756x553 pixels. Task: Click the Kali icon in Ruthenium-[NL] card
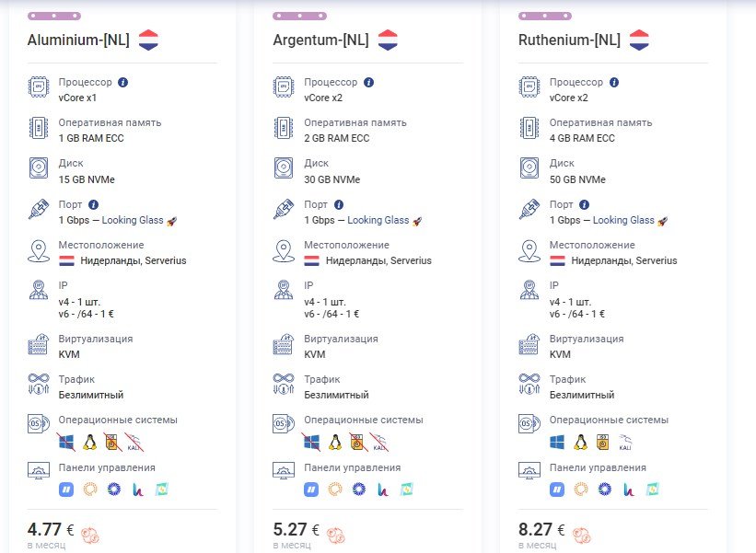point(625,443)
